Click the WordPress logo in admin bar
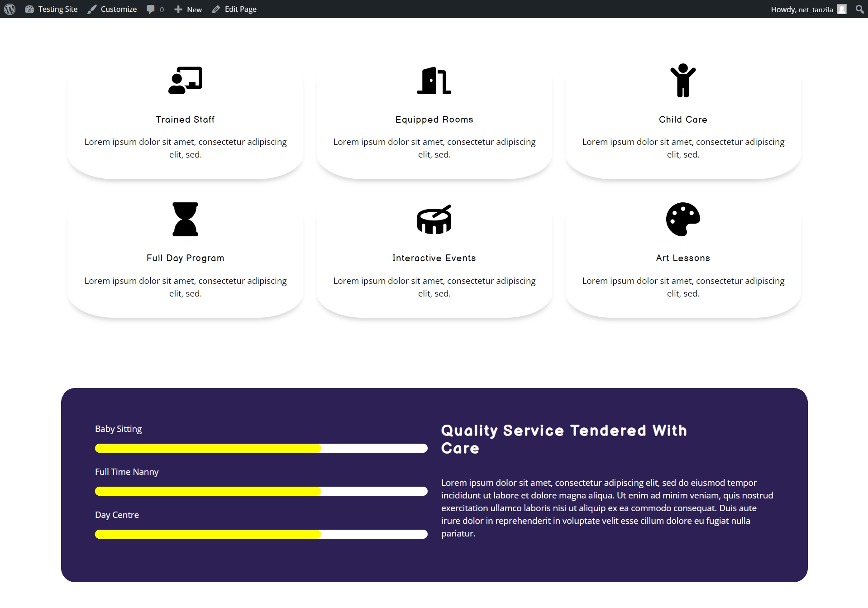The height and width of the screenshot is (608, 868). [x=10, y=9]
